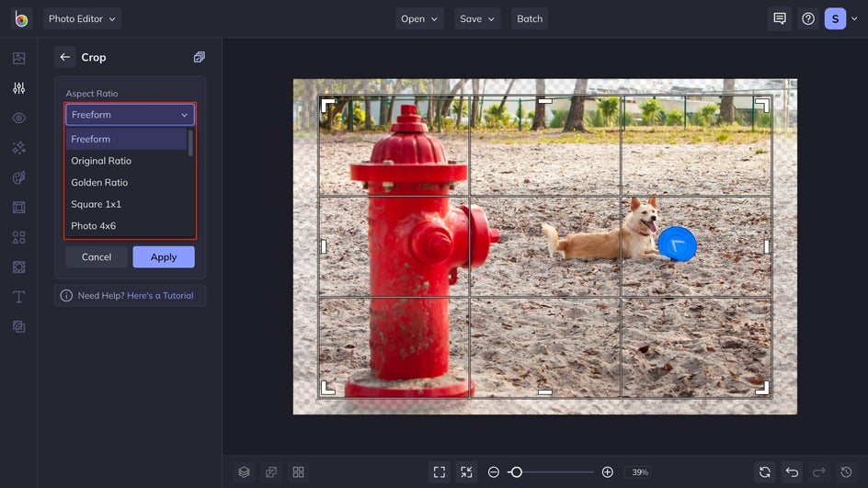This screenshot has height=488, width=868.
Task: Click the zoom slider handle
Action: 516,472
